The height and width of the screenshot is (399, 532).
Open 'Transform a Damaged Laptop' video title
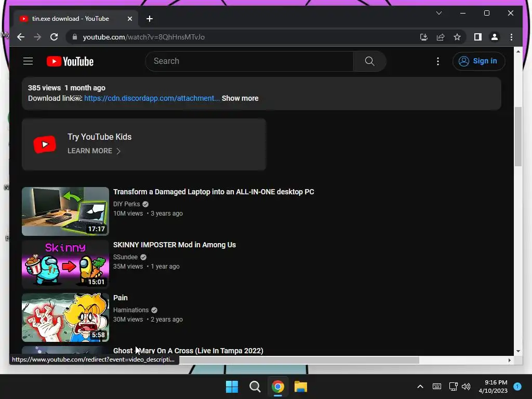tap(214, 192)
